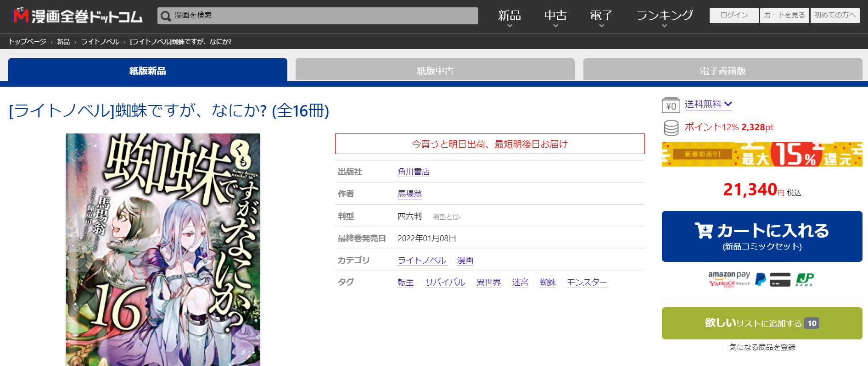
Task: Click the ログイン button
Action: (734, 15)
